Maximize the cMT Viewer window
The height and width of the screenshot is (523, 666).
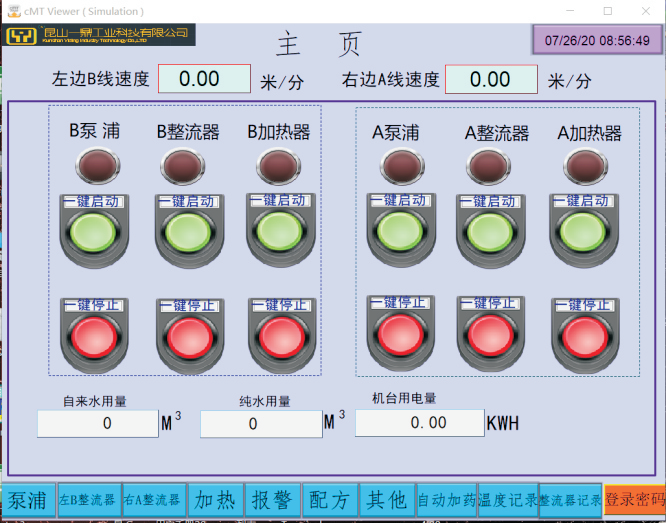[x=608, y=11]
